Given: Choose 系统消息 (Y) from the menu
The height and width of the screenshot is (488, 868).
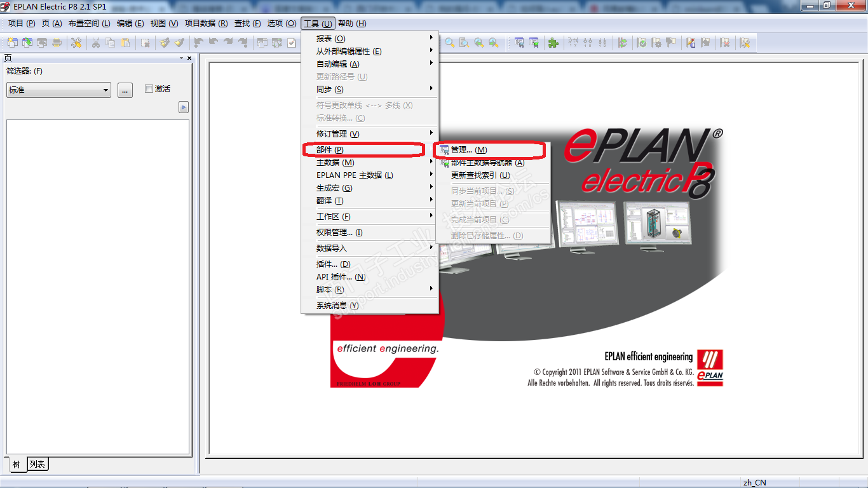Looking at the screenshot, I should [x=370, y=306].
